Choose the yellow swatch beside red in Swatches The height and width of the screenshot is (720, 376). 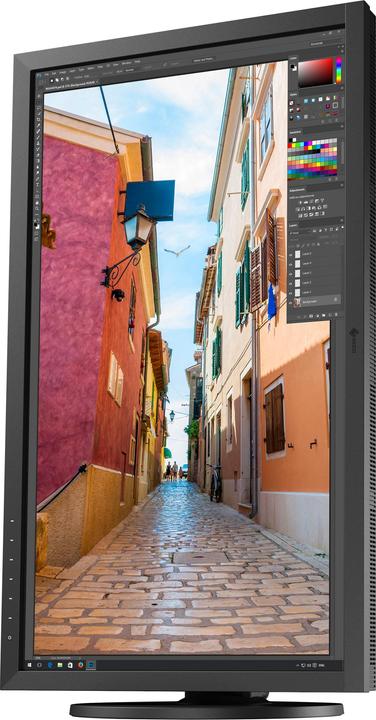(x=293, y=146)
